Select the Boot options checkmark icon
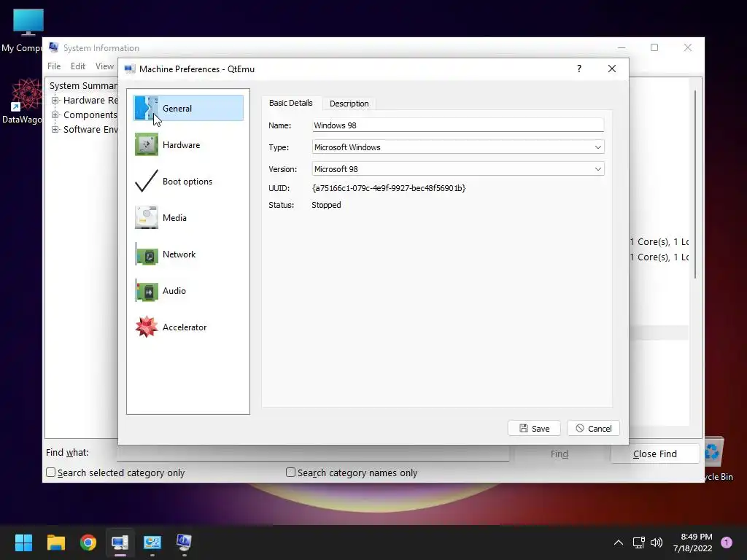 tap(146, 181)
